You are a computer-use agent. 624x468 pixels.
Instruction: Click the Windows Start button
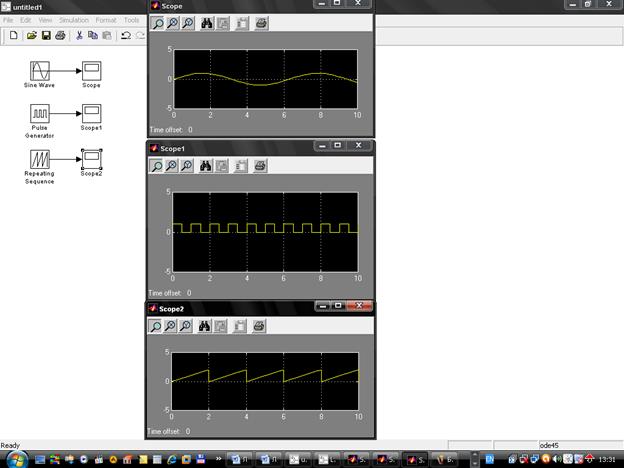click(12, 459)
